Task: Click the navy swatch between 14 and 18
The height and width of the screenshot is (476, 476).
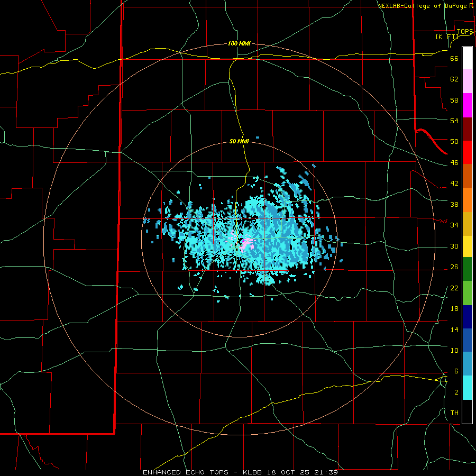Action: coord(467,317)
